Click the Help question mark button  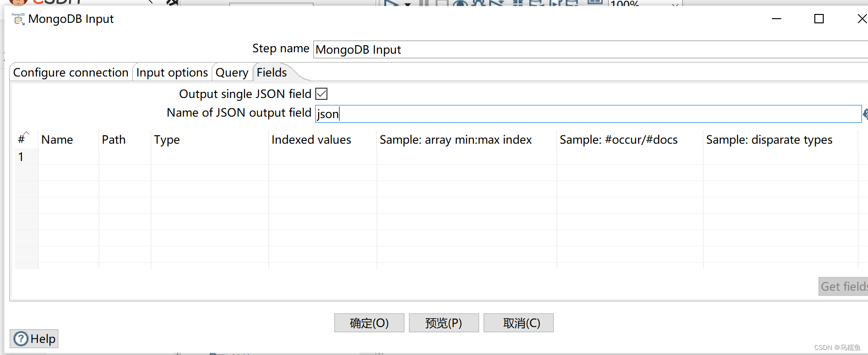pos(34,339)
